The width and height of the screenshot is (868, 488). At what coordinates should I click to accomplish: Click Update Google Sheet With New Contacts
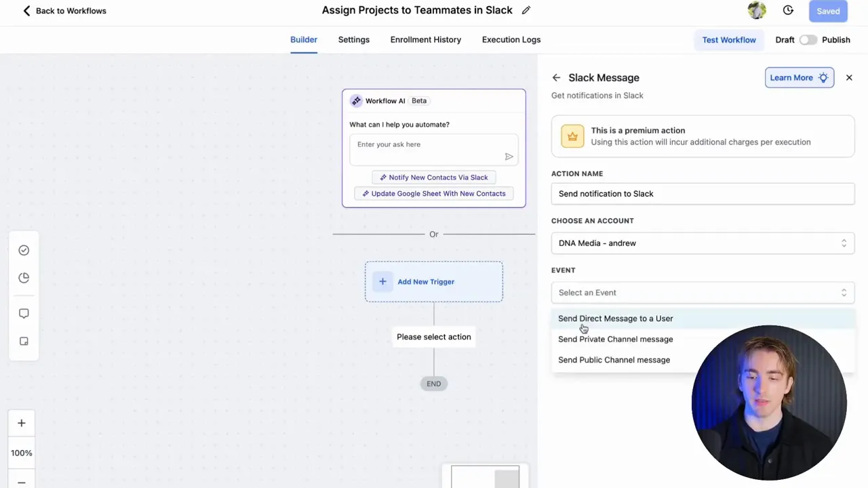pyautogui.click(x=434, y=194)
